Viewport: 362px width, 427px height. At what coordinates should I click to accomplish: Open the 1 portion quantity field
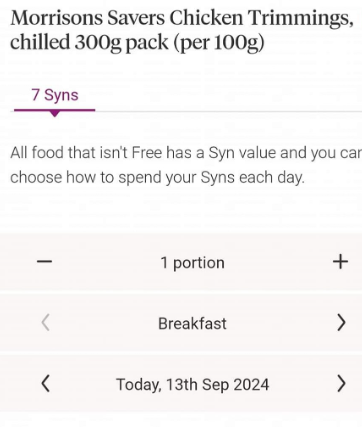click(x=193, y=263)
